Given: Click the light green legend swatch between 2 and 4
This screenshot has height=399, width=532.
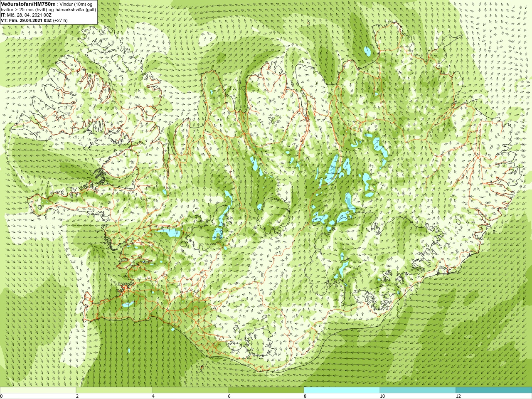Looking at the screenshot, I should tap(114, 390).
